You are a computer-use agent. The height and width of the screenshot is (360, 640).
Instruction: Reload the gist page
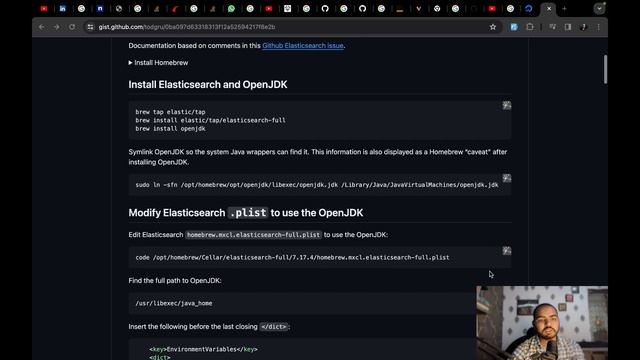click(x=72, y=27)
